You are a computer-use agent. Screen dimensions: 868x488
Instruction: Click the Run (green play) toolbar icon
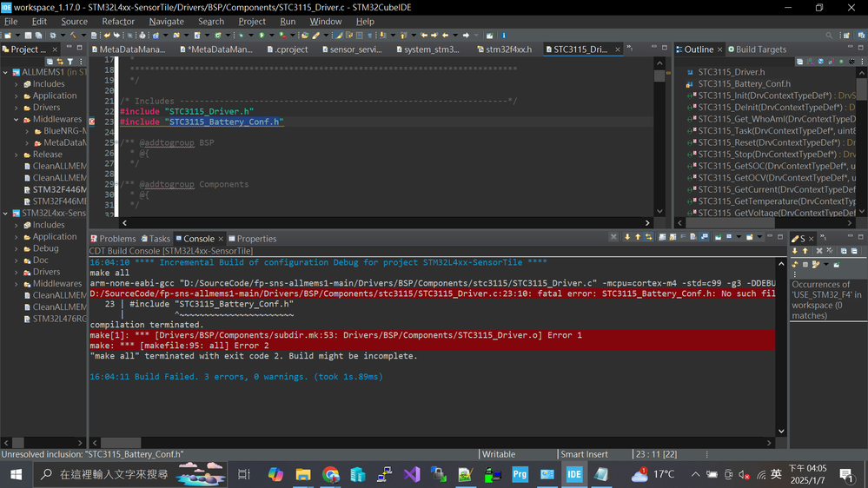[262, 36]
